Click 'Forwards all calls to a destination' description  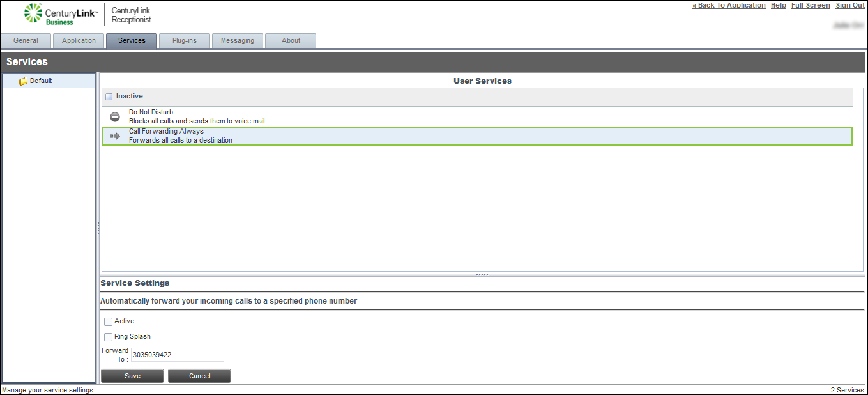click(x=181, y=140)
